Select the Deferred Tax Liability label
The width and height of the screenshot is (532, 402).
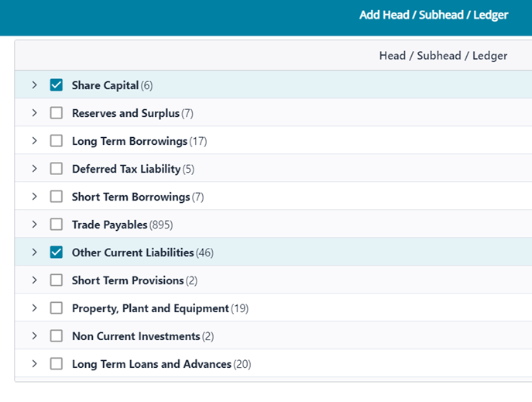[125, 169]
